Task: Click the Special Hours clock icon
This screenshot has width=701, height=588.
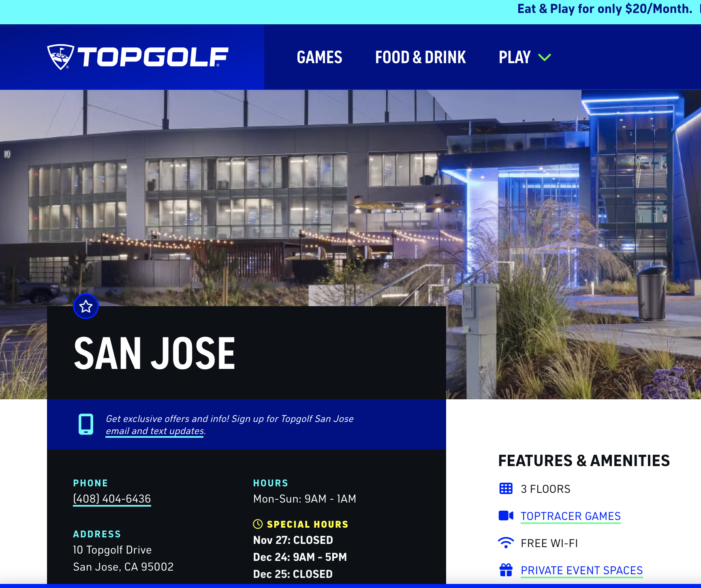Action: click(258, 524)
